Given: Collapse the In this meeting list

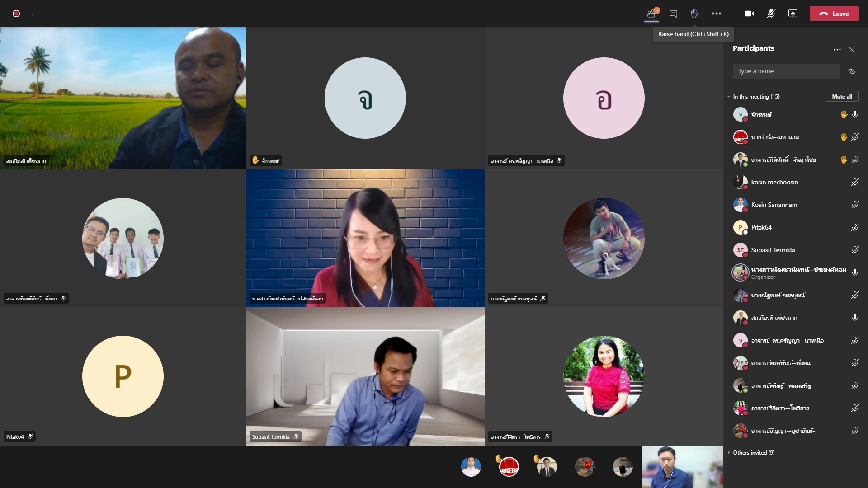Looking at the screenshot, I should pos(729,97).
